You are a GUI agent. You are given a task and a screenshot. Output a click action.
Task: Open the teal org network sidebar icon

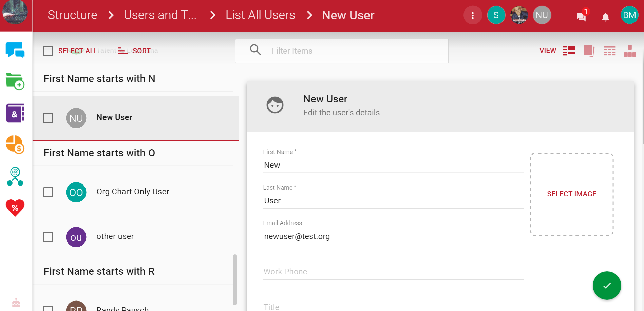[x=15, y=176]
